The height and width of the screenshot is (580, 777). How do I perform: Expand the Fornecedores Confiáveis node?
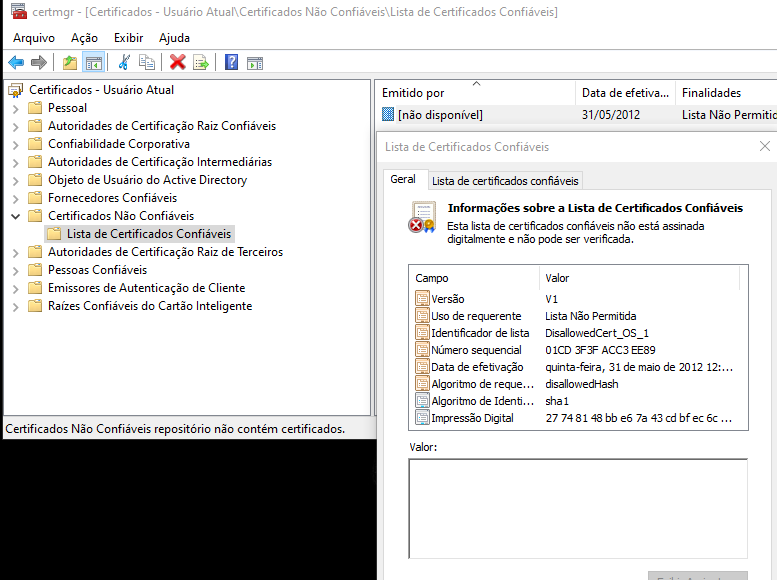point(15,199)
